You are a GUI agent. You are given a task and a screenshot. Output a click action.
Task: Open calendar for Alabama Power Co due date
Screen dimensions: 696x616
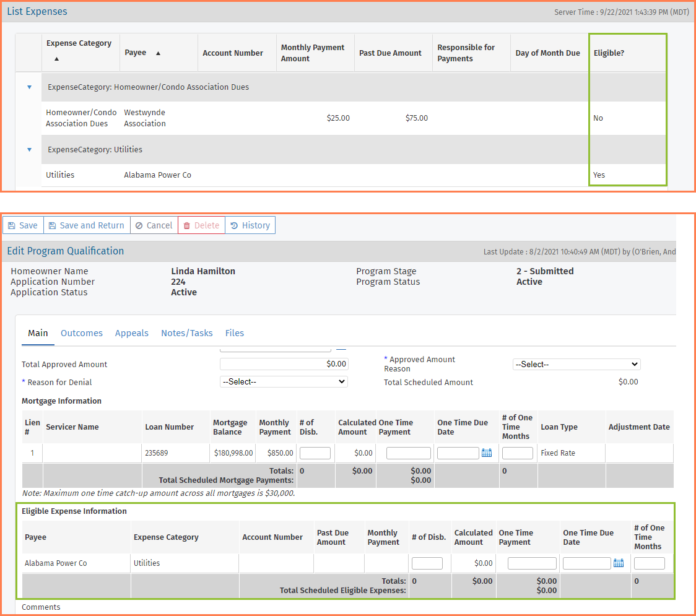[x=618, y=563]
